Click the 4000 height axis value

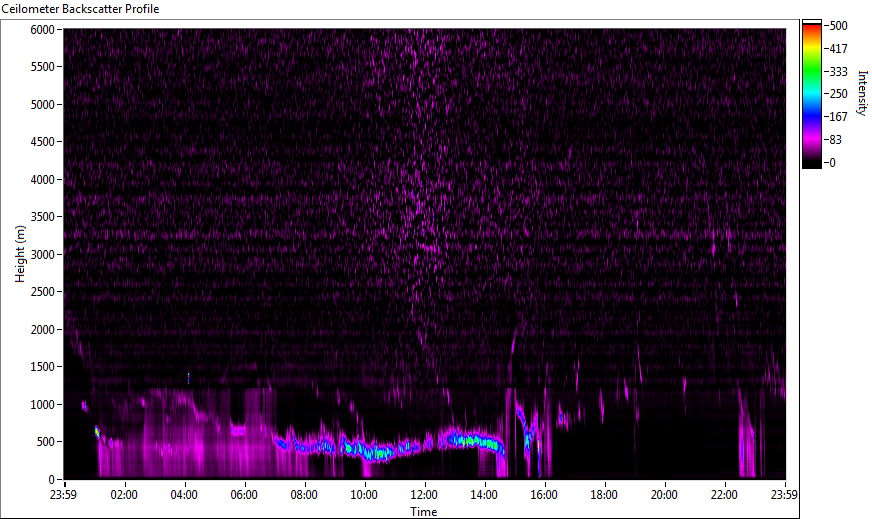42,180
